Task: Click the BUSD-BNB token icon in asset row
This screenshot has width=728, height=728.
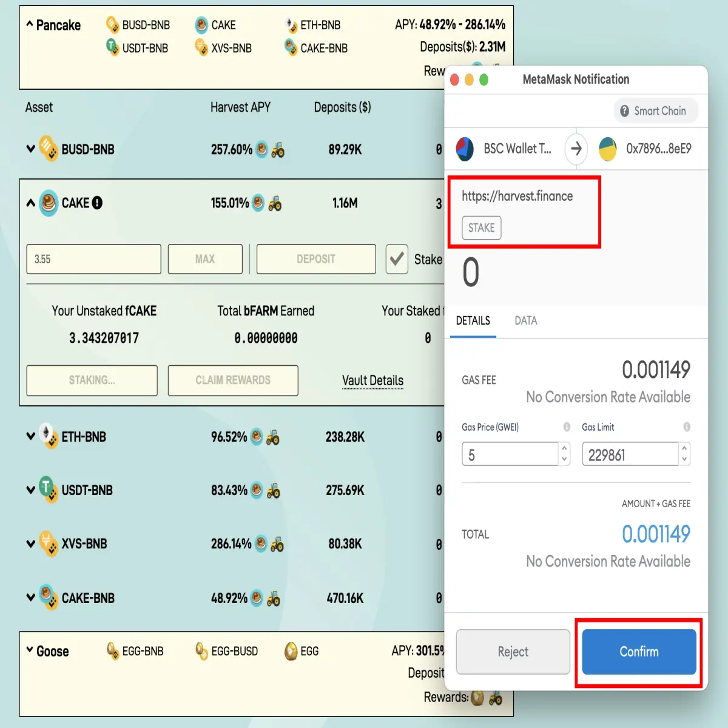Action: 49,149
